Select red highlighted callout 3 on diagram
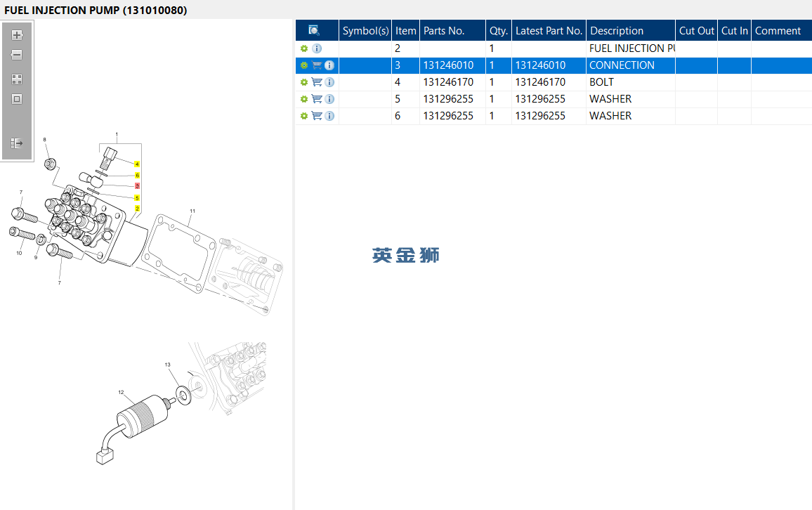Image resolution: width=812 pixels, height=510 pixels. point(137,186)
